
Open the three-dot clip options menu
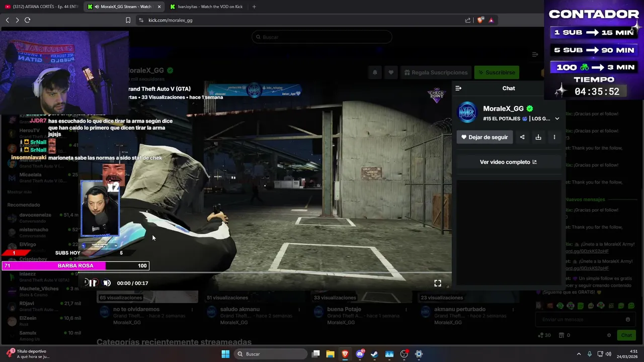click(554, 137)
